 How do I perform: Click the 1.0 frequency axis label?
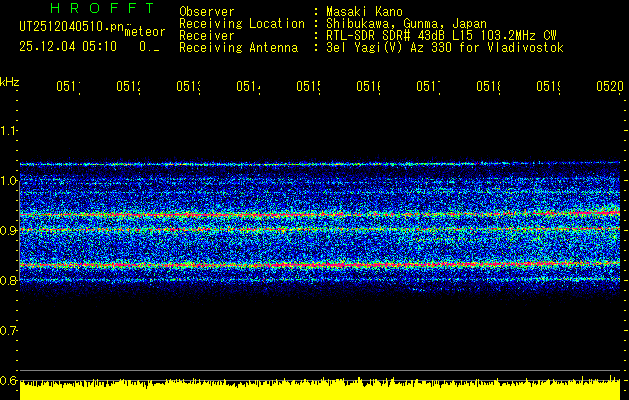point(8,181)
